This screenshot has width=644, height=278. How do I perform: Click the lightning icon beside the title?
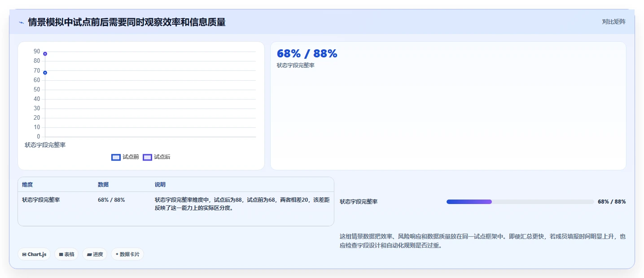(21, 22)
